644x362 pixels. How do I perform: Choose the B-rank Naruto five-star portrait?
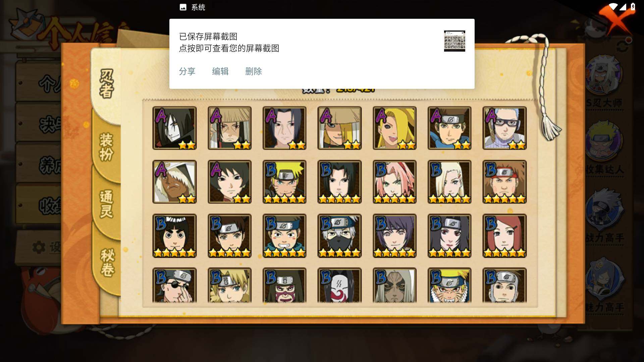coord(284,182)
